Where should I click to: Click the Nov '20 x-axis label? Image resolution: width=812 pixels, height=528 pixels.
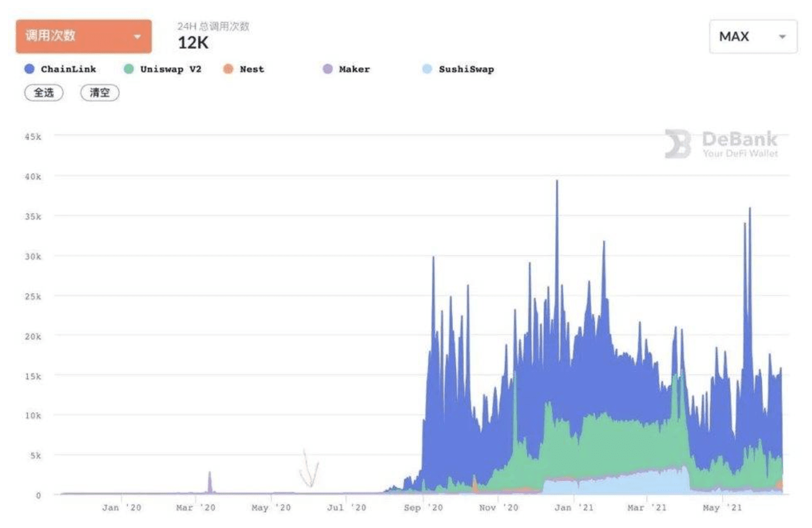499,508
